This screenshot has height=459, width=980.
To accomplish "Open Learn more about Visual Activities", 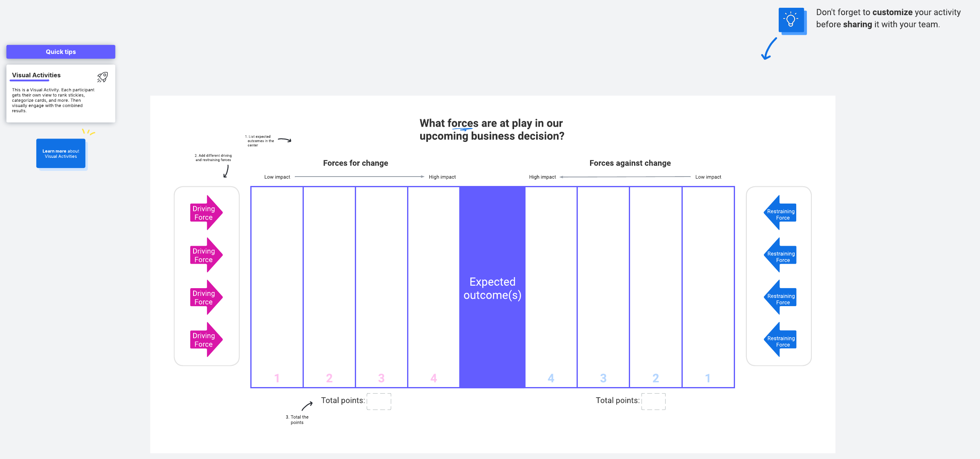I will click(61, 154).
